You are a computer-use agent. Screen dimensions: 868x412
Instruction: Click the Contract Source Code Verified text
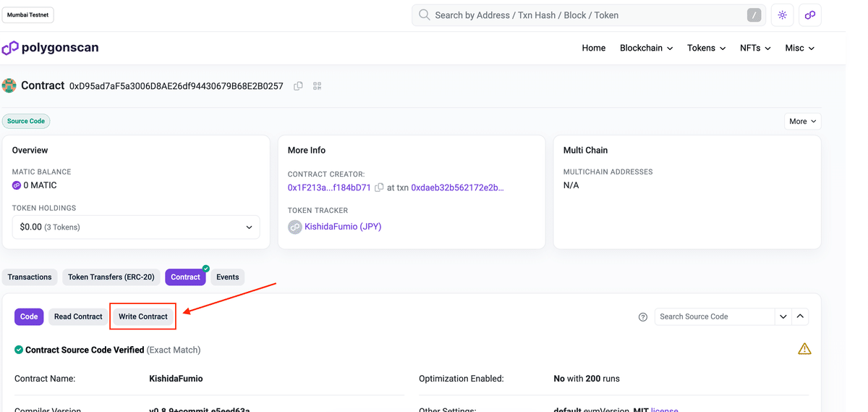pos(85,350)
